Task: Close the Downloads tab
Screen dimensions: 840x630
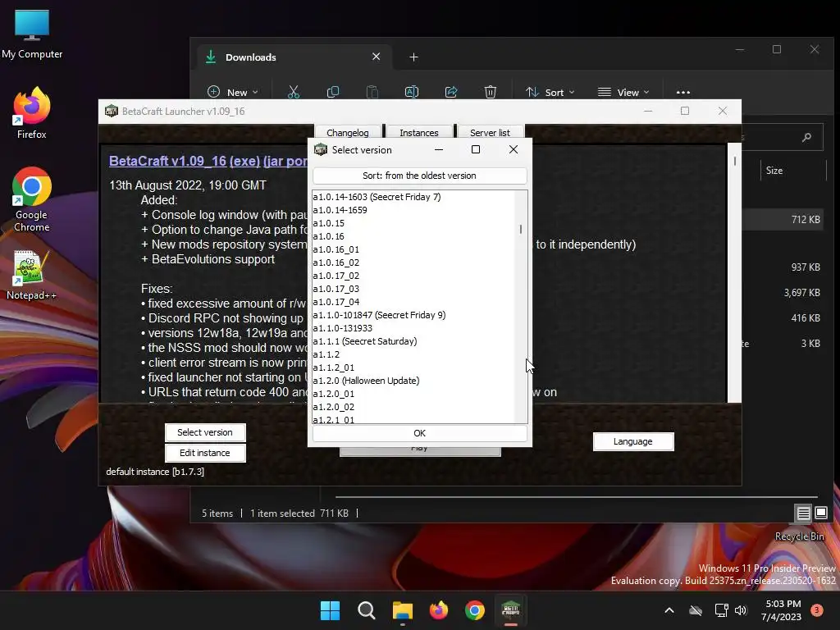Action: [x=376, y=57]
